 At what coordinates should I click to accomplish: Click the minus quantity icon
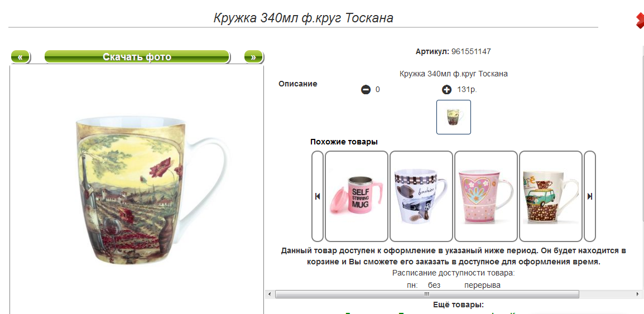pyautogui.click(x=366, y=89)
